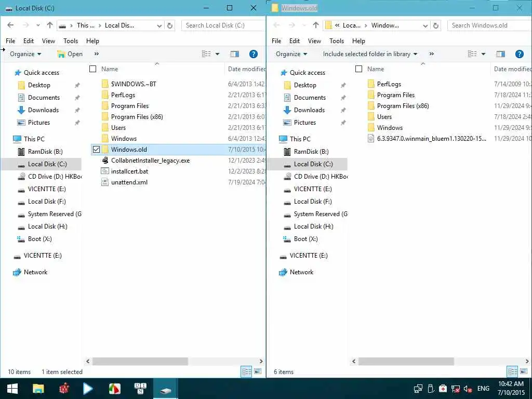Open CollabnetInstaller_legacy.exe file

[x=150, y=161]
